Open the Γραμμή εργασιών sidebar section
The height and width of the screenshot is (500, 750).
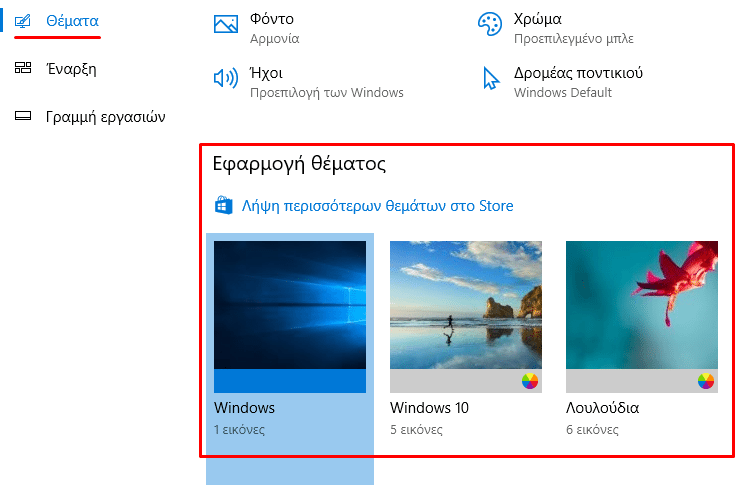pos(105,117)
